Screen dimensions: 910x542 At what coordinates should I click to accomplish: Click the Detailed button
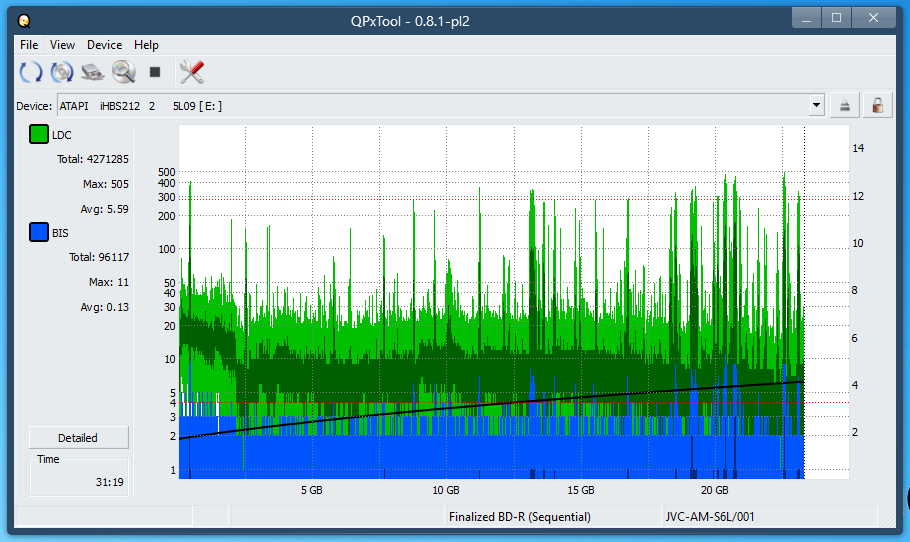tap(78, 438)
